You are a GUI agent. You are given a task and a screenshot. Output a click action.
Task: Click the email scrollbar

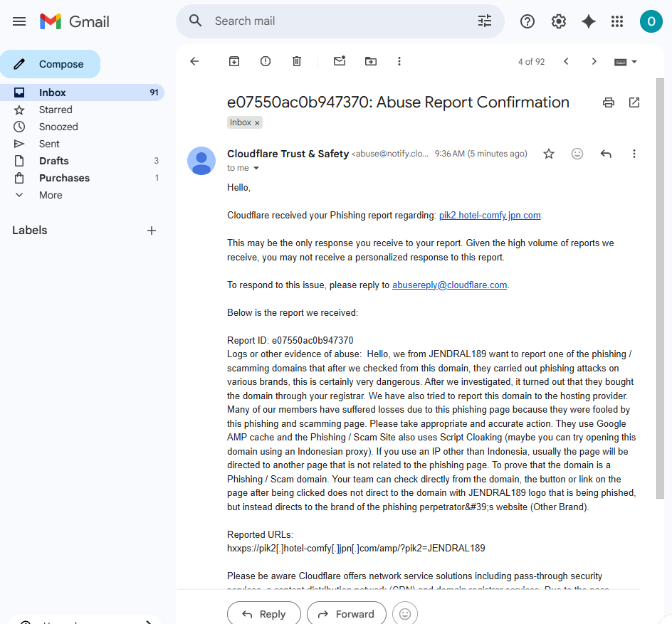point(660,289)
